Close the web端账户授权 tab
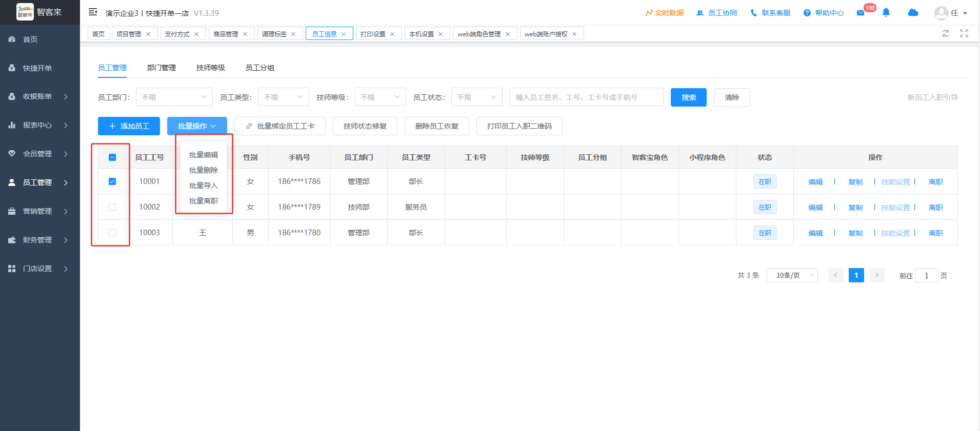The image size is (980, 431). point(574,34)
